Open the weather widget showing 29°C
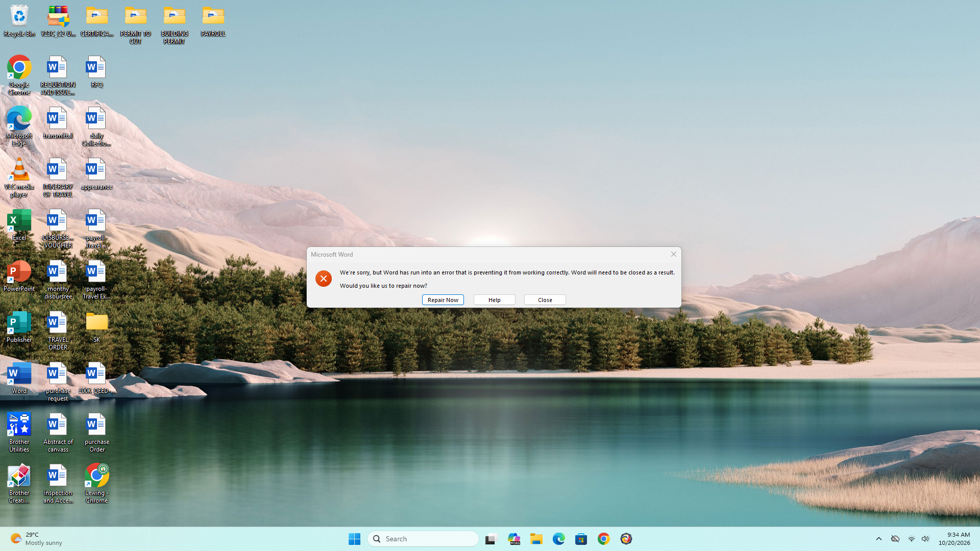This screenshot has height=551, width=980. [x=37, y=539]
